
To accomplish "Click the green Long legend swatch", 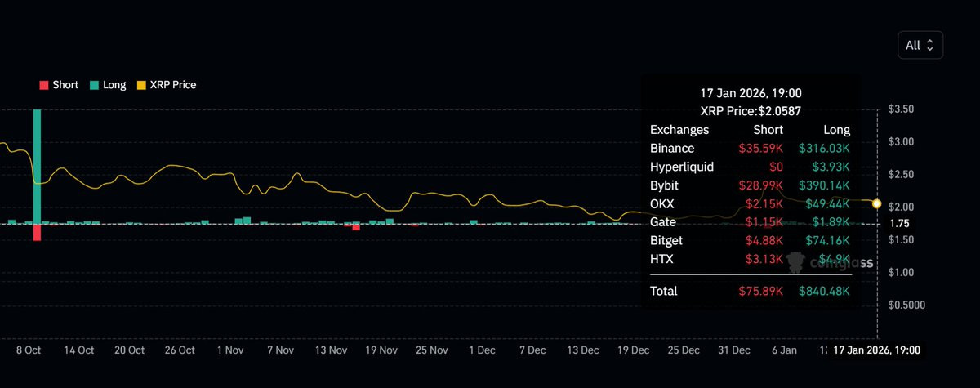I will click(94, 84).
